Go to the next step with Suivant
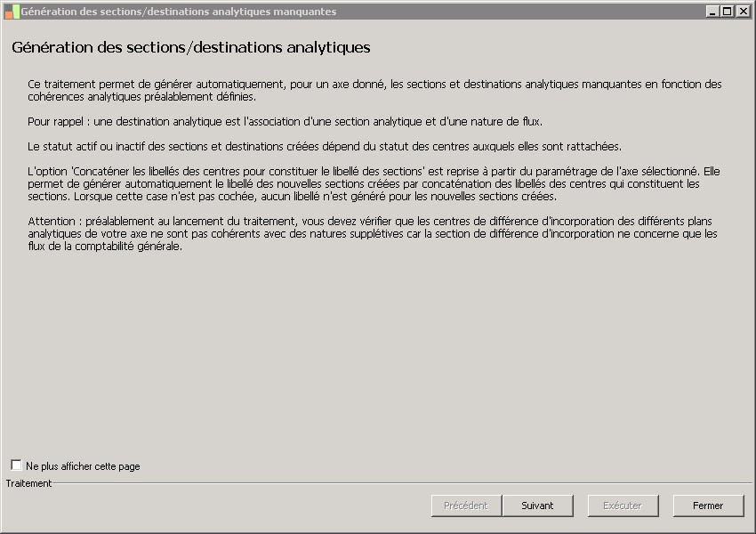 537,506
